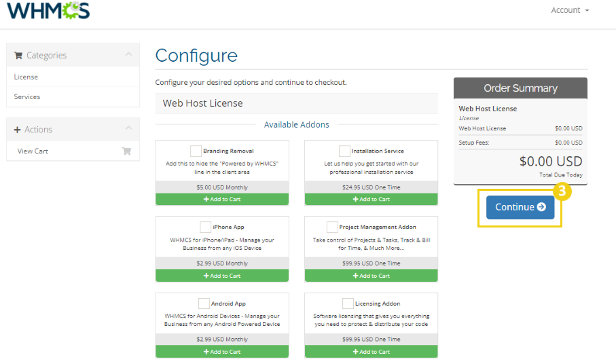Check the Installation Service checkbox

344,151
